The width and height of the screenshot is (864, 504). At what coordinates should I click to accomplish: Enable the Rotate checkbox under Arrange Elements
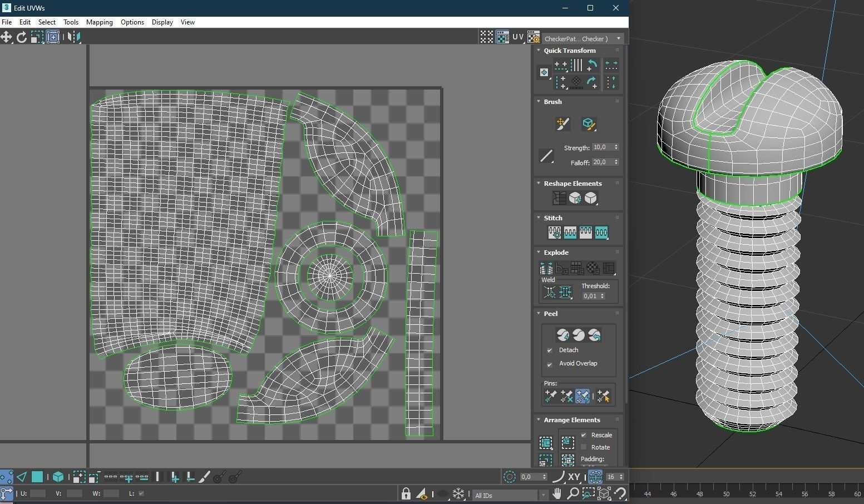click(x=583, y=447)
